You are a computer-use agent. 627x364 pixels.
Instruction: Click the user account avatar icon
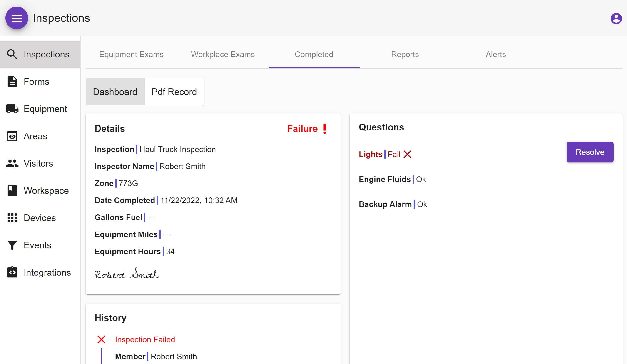coord(616,18)
